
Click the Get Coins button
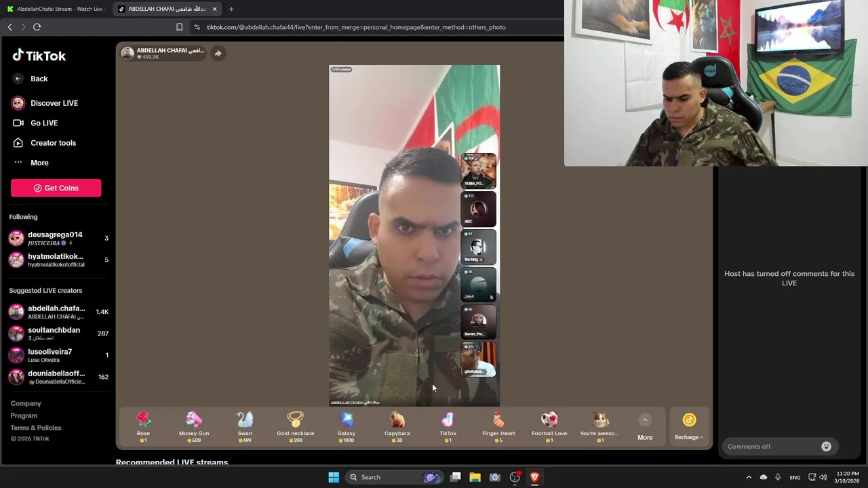56,188
